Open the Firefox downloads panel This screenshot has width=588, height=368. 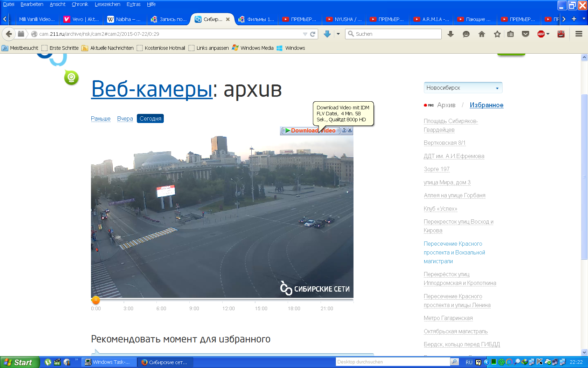pyautogui.click(x=451, y=34)
